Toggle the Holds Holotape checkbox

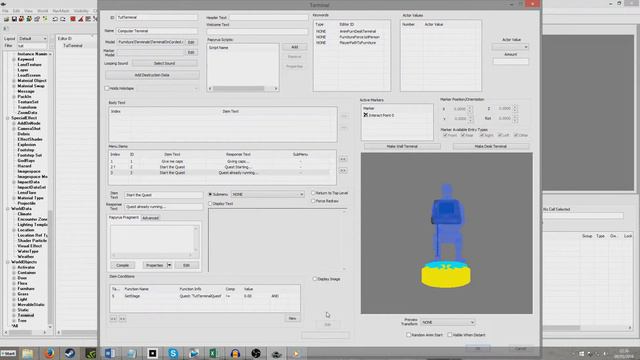(107, 88)
